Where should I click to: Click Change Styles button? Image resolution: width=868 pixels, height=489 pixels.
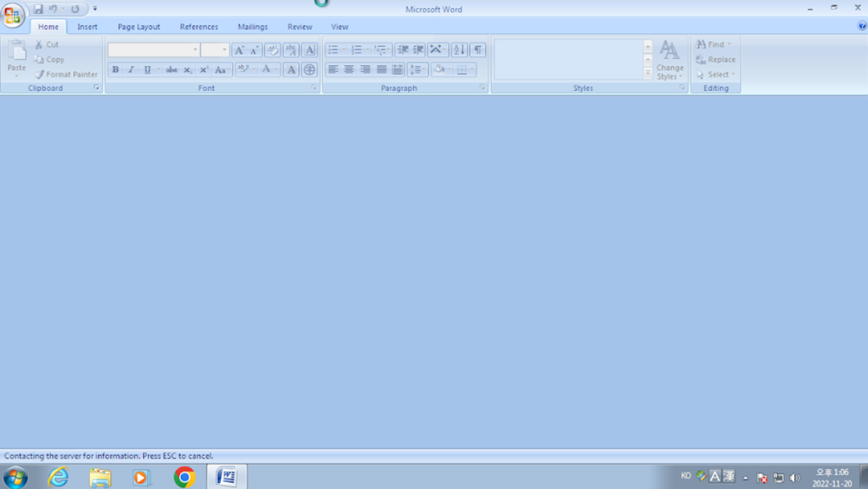coord(670,60)
